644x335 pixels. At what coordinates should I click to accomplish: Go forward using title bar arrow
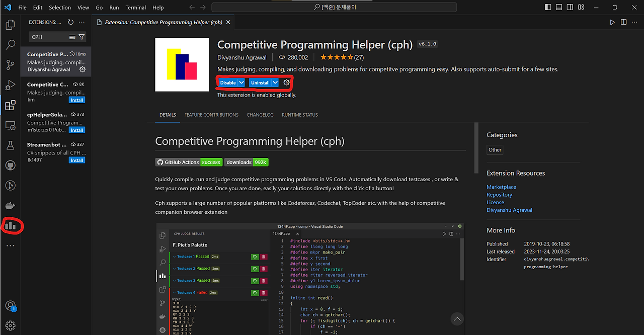point(203,8)
